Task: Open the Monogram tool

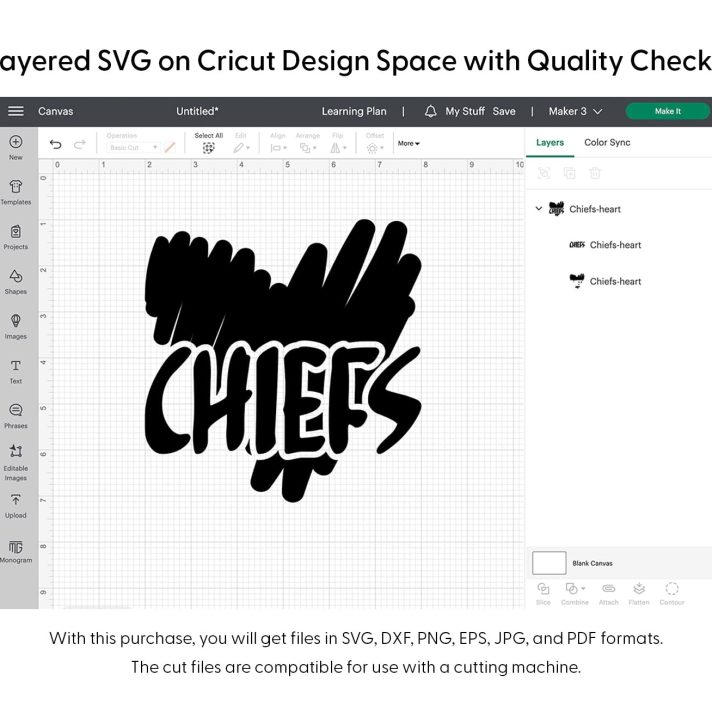Action: click(16, 551)
